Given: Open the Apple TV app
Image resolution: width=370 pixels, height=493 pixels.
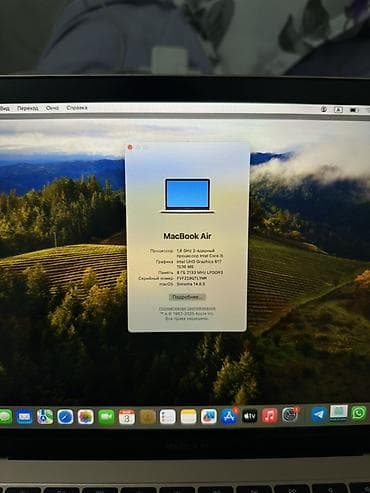Looking at the screenshot, I should (249, 416).
